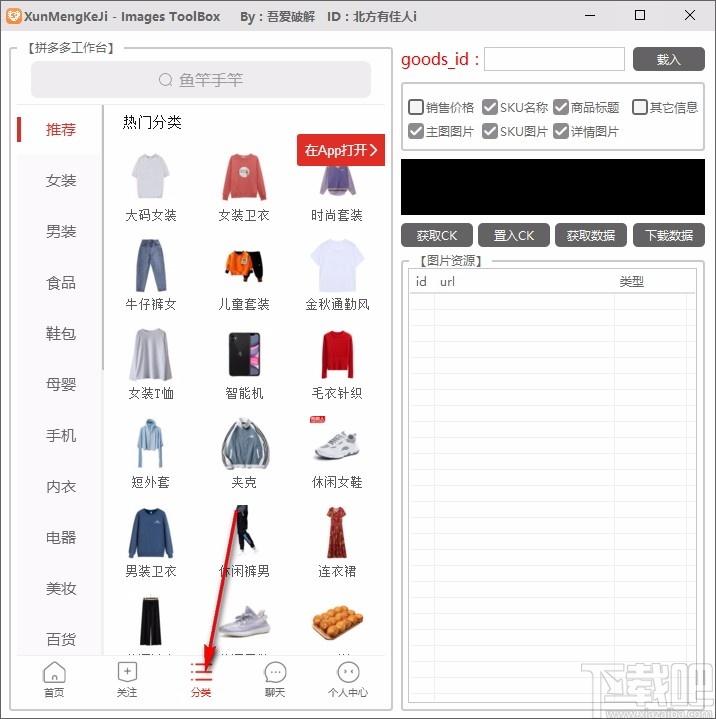Select the bread pastry category image
This screenshot has height=719, width=716.
click(x=337, y=621)
